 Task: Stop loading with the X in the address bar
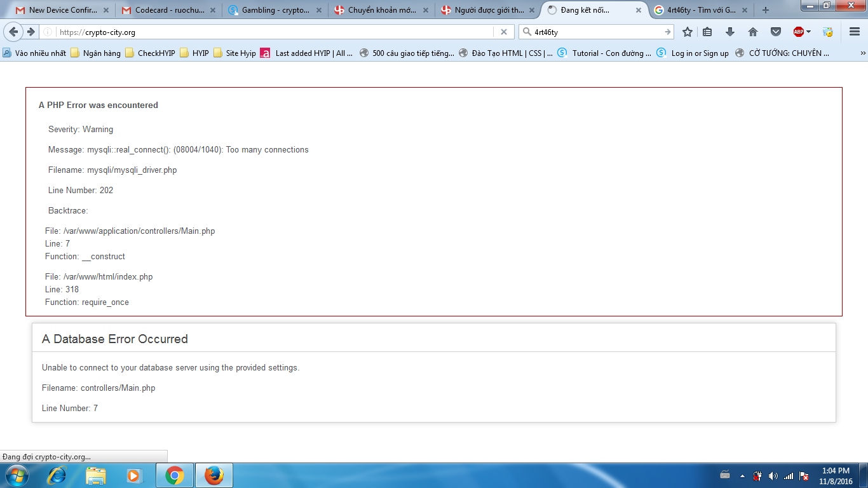pos(504,32)
